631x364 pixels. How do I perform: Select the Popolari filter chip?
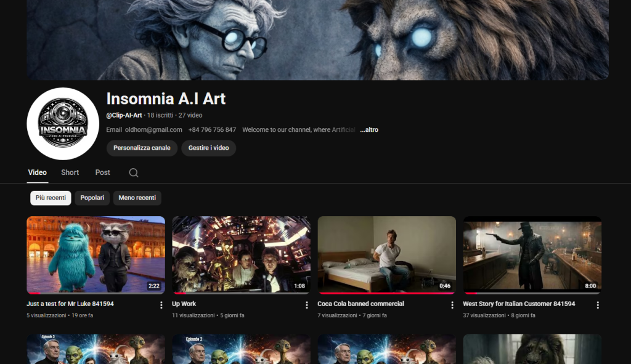[x=92, y=198]
